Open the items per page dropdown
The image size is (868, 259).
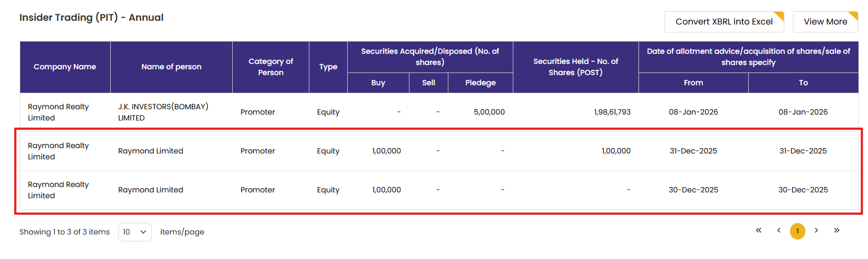coord(135,232)
